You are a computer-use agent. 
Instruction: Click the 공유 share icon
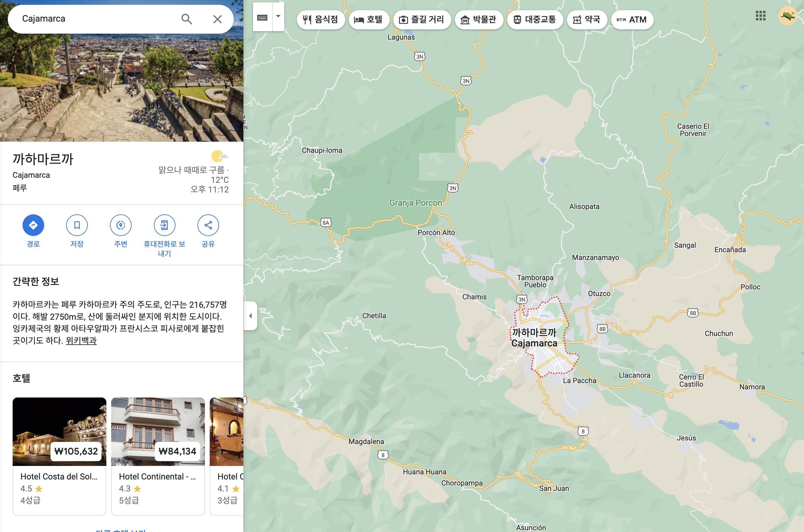(208, 225)
